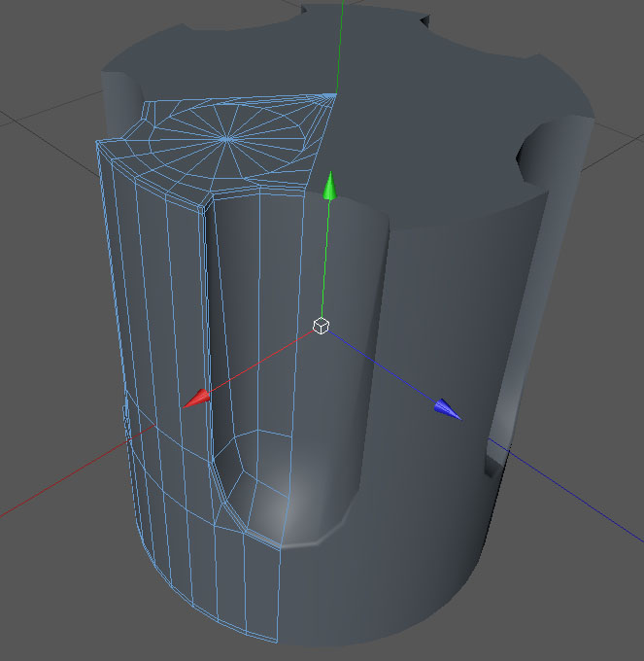This screenshot has width=644, height=661.
Task: Click the white origin cube of the gizmo
Action: tap(321, 326)
